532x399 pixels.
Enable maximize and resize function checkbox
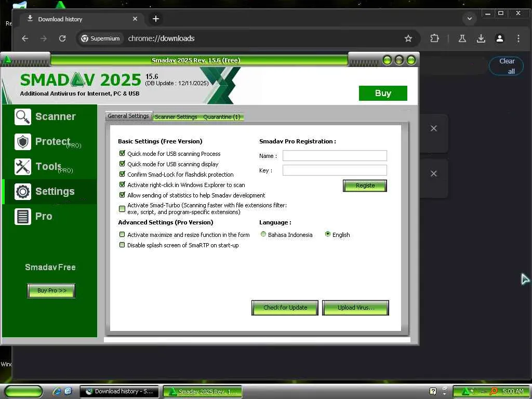click(x=122, y=234)
